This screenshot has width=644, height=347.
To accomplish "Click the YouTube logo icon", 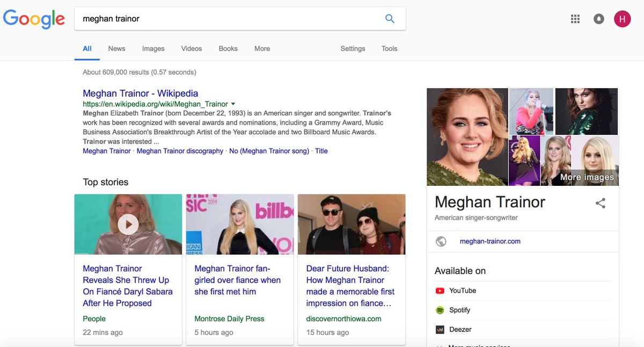I will pyautogui.click(x=440, y=291).
